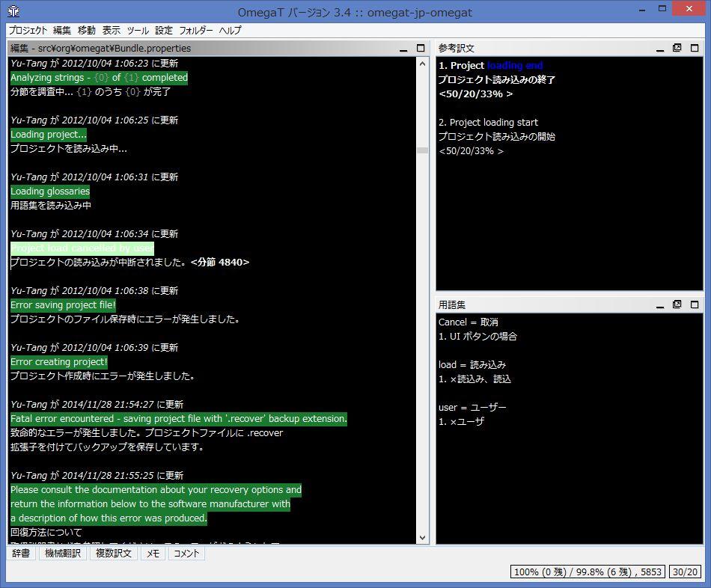This screenshot has width=711, height=588.
Task: Click the OmegaT app icon in title bar
Action: coord(13,13)
